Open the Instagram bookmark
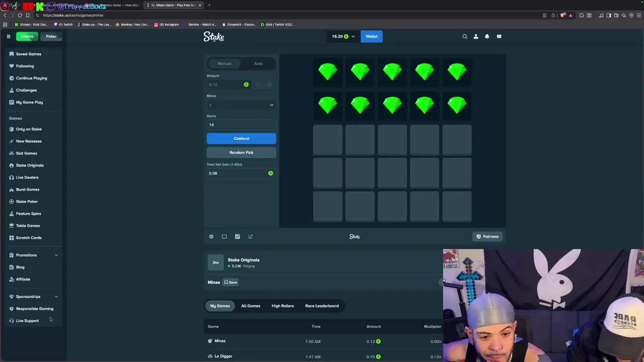Viewport: 644px width, 362px height. coord(167,24)
